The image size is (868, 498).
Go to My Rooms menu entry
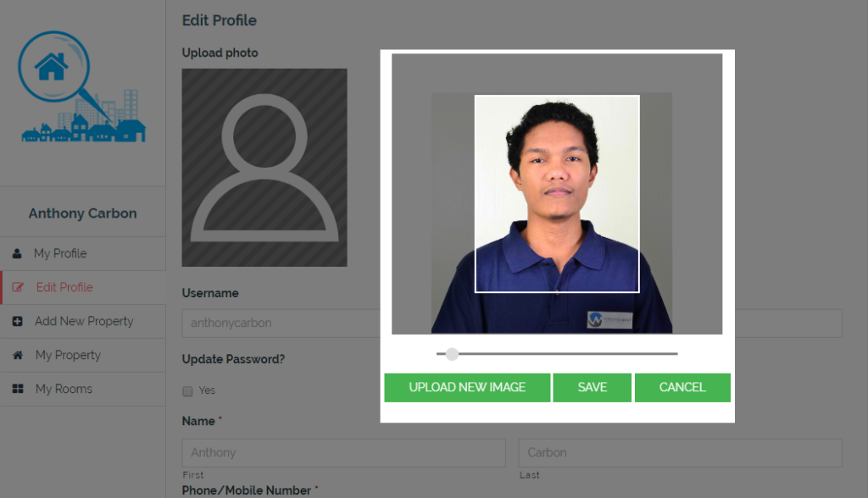(64, 389)
